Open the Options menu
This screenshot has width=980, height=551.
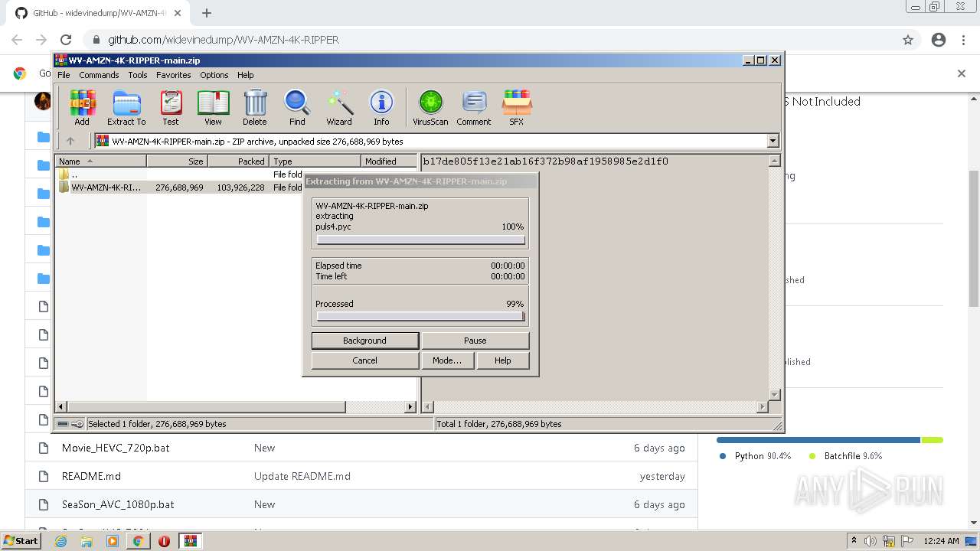tap(214, 75)
